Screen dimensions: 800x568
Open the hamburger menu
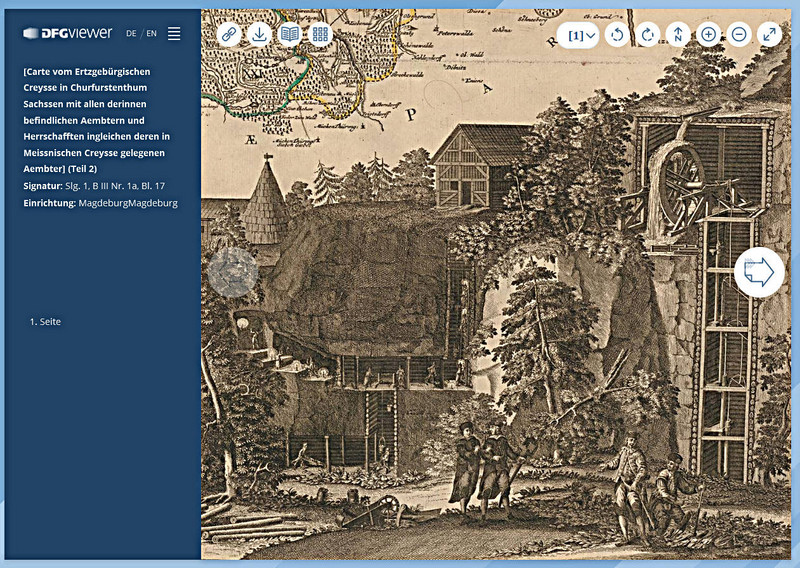(174, 34)
